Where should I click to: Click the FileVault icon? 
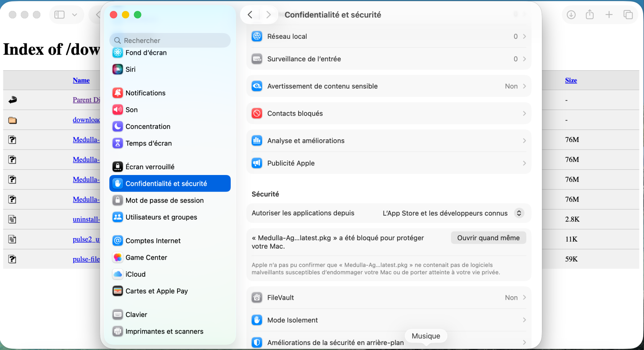[x=257, y=297]
